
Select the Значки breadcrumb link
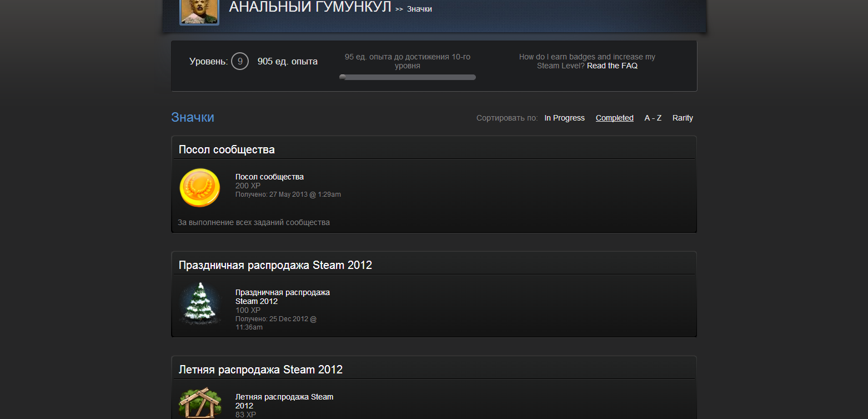(x=419, y=9)
